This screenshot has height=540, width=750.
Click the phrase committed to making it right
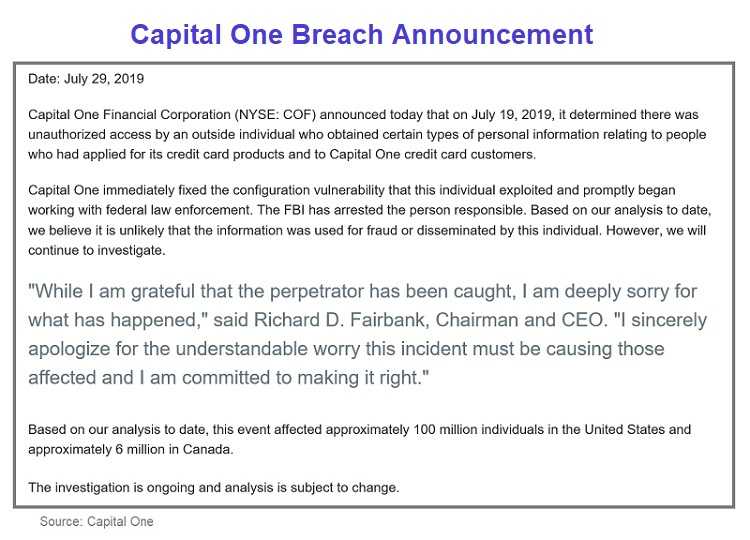tap(302, 378)
